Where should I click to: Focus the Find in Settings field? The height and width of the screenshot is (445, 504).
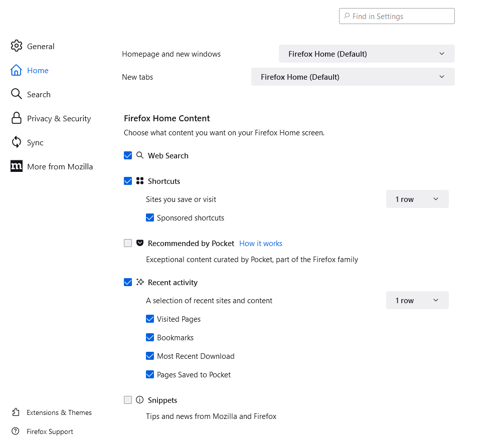pos(397,16)
